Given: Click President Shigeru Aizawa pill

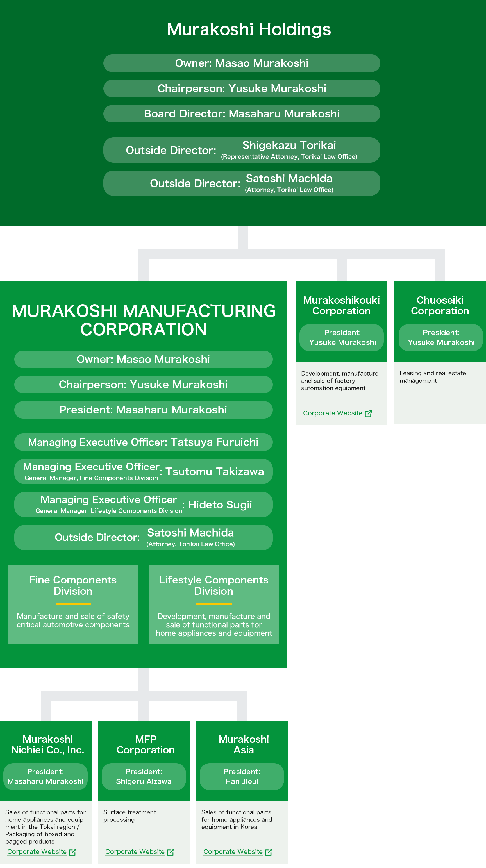Looking at the screenshot, I should pos(144,777).
